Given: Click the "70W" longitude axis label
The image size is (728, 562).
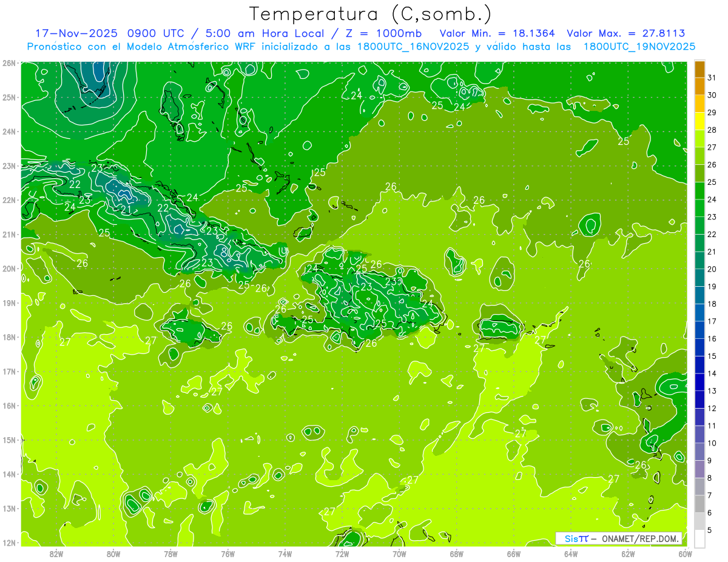Looking at the screenshot, I should pyautogui.click(x=399, y=554).
